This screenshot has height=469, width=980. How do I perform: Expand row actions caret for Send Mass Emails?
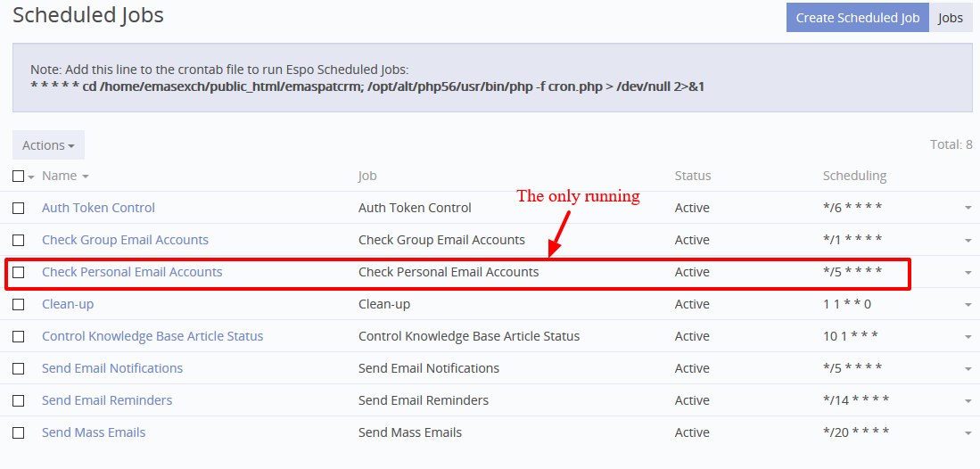[968, 433]
